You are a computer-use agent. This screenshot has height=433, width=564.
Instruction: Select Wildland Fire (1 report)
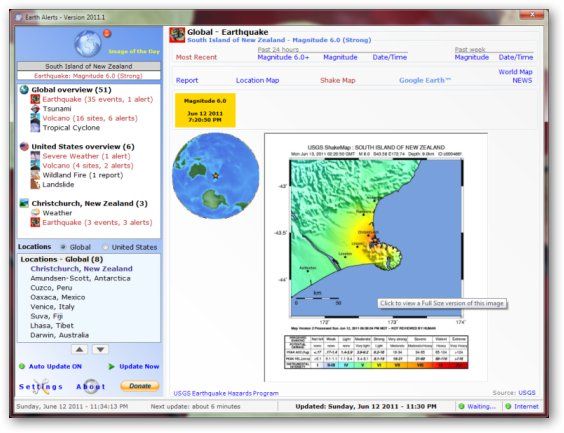(83, 175)
